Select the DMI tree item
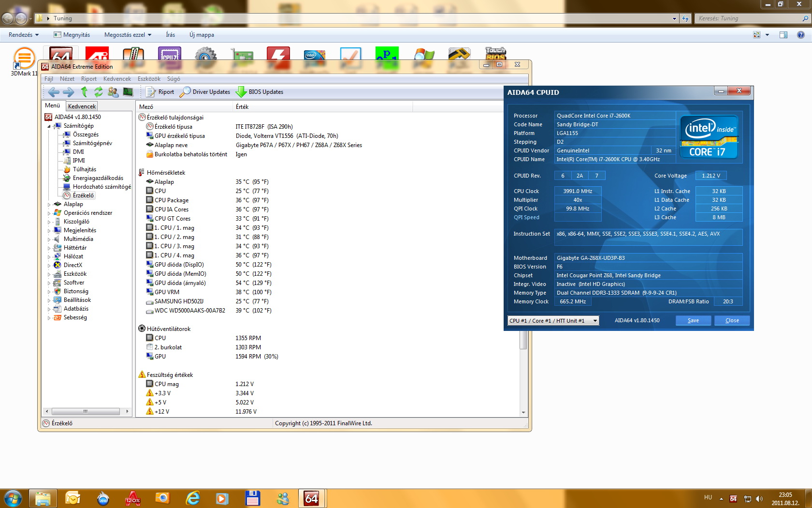812x508 pixels. click(x=78, y=152)
